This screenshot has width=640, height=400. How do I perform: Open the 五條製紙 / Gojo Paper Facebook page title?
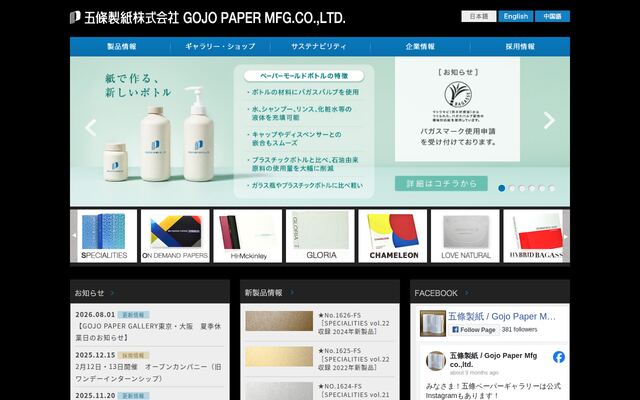point(502,316)
